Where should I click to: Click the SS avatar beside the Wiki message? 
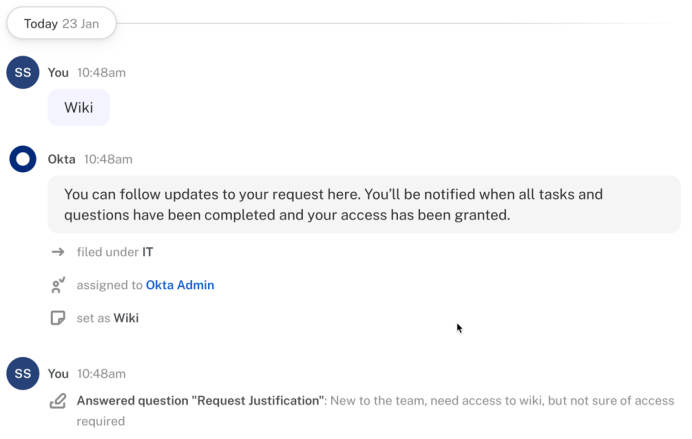[23, 73]
